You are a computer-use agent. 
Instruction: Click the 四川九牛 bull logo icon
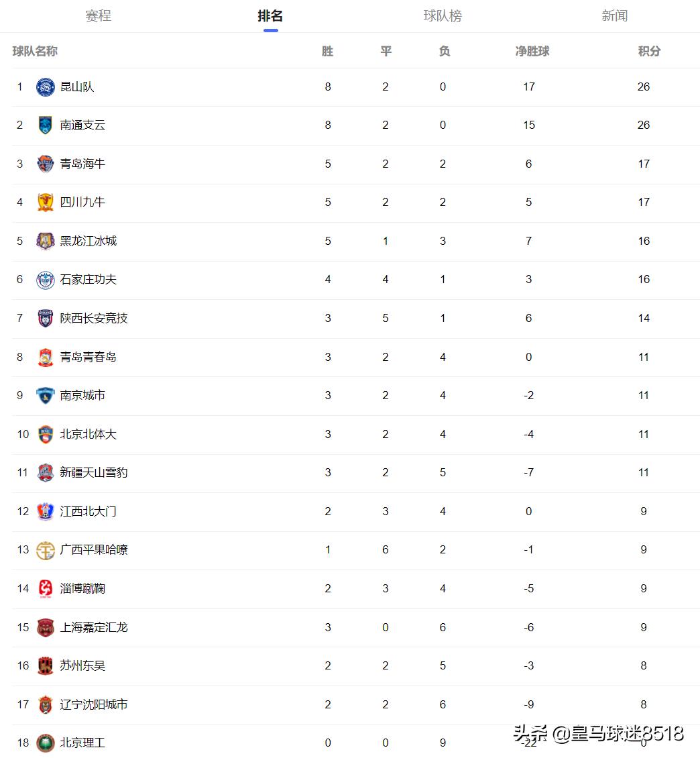pos(45,203)
